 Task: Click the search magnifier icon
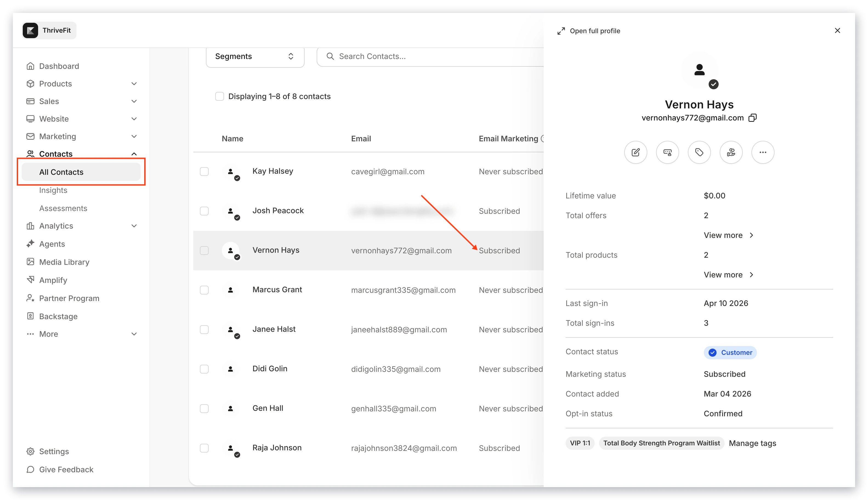pos(330,56)
